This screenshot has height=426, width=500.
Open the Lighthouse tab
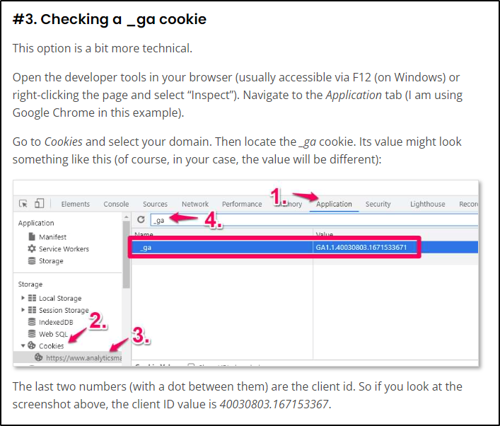[427, 204]
